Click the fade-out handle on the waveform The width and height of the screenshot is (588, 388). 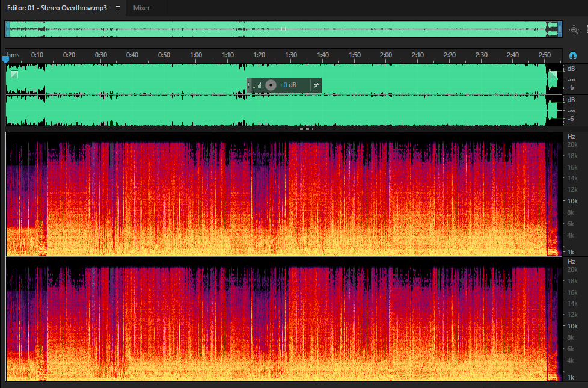pyautogui.click(x=553, y=75)
